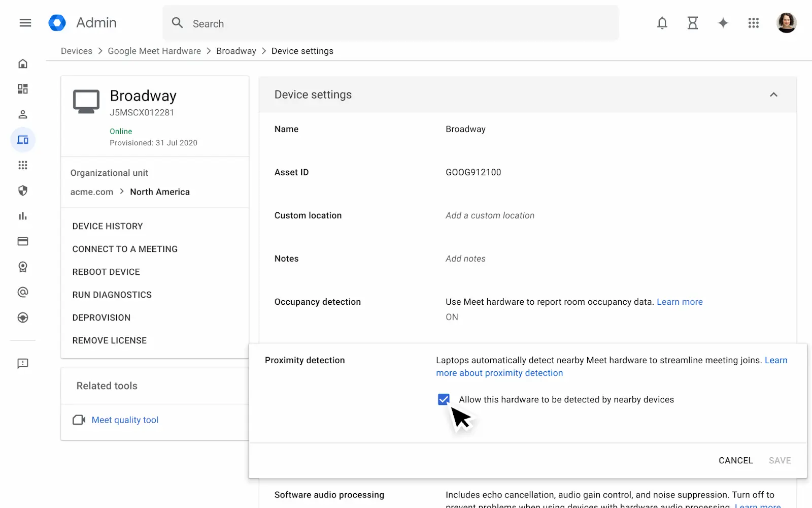Click DEPROVISION action
The height and width of the screenshot is (508, 812).
pos(101,317)
